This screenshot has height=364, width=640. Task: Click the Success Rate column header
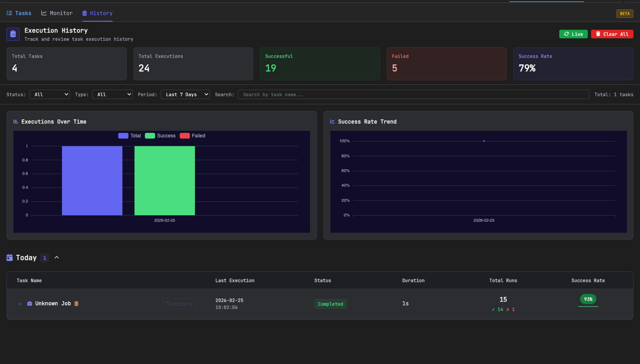click(588, 280)
